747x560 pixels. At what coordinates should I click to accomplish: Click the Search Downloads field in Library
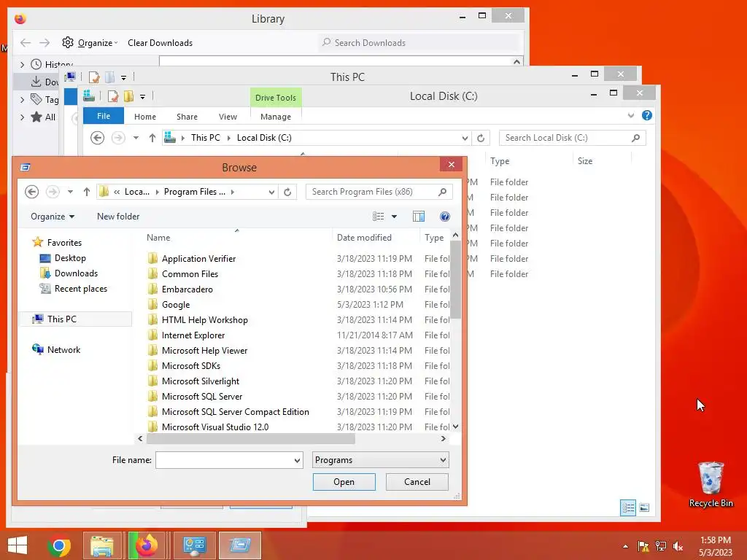(x=419, y=43)
